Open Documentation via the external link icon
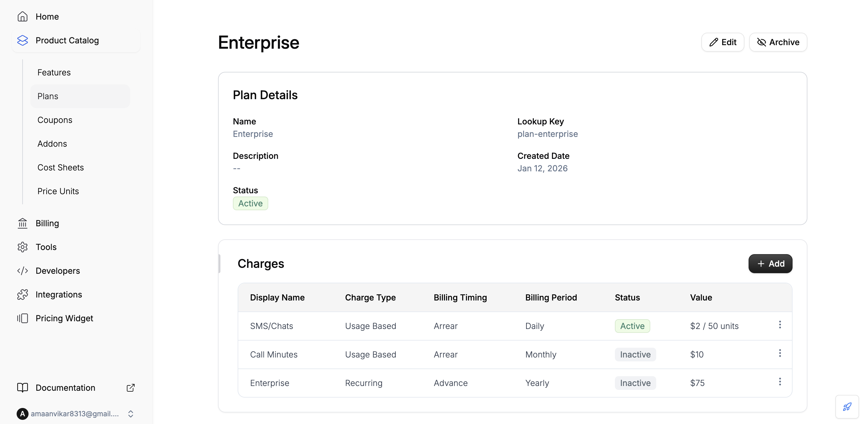This screenshot has width=868, height=424. [130, 388]
